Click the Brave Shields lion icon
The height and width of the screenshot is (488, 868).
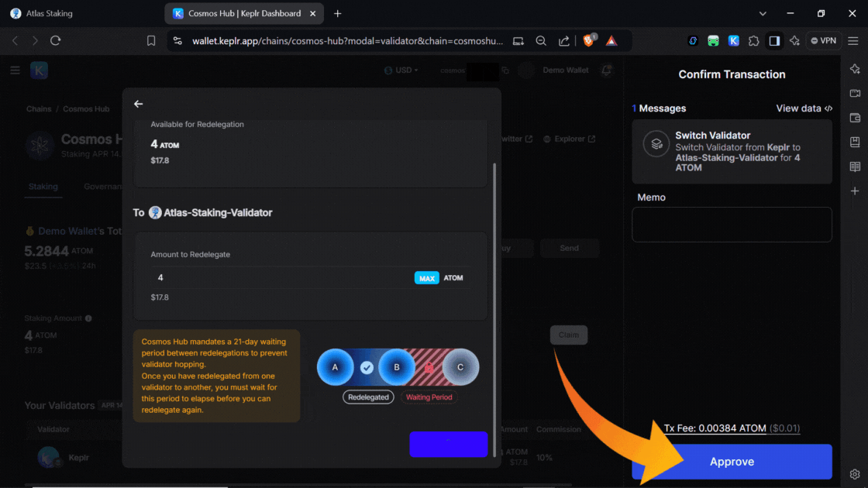(588, 41)
